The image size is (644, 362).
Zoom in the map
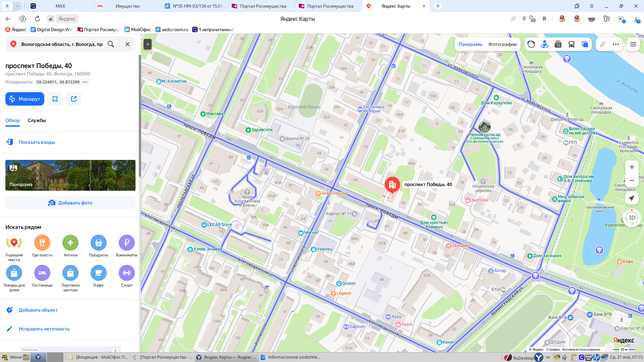coord(632,167)
